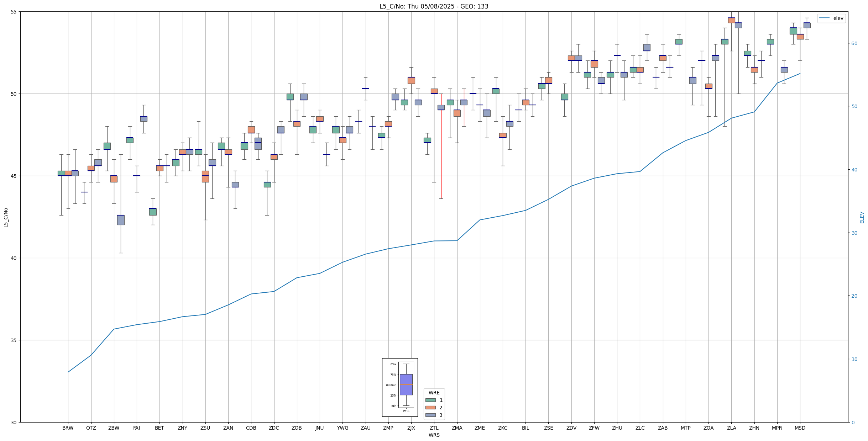Click the chart title text

(x=434, y=6)
